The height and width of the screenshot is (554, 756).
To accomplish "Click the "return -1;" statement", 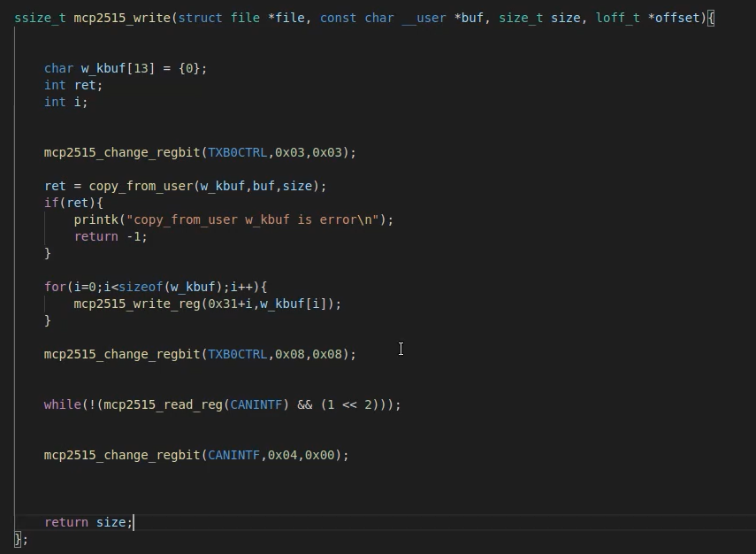I will coord(111,236).
